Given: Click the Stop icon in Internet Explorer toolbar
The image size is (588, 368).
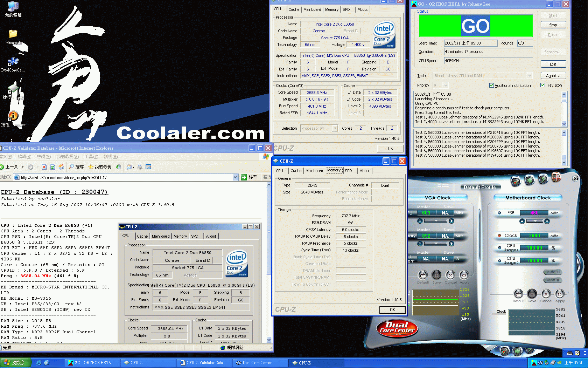Looking at the screenshot, I should pyautogui.click(x=44, y=167).
